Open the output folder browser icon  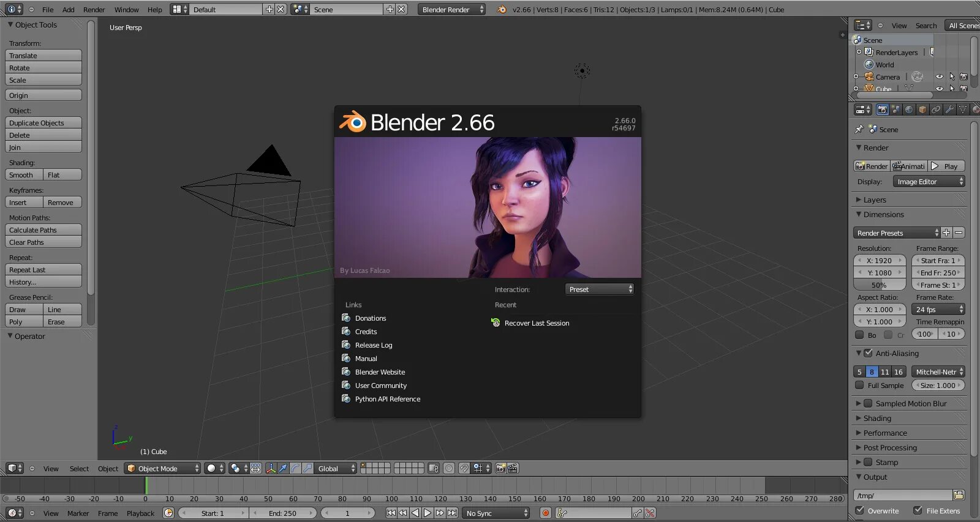tap(959, 495)
